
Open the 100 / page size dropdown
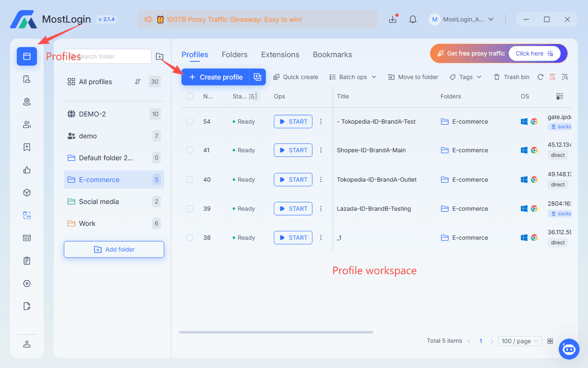(520, 341)
